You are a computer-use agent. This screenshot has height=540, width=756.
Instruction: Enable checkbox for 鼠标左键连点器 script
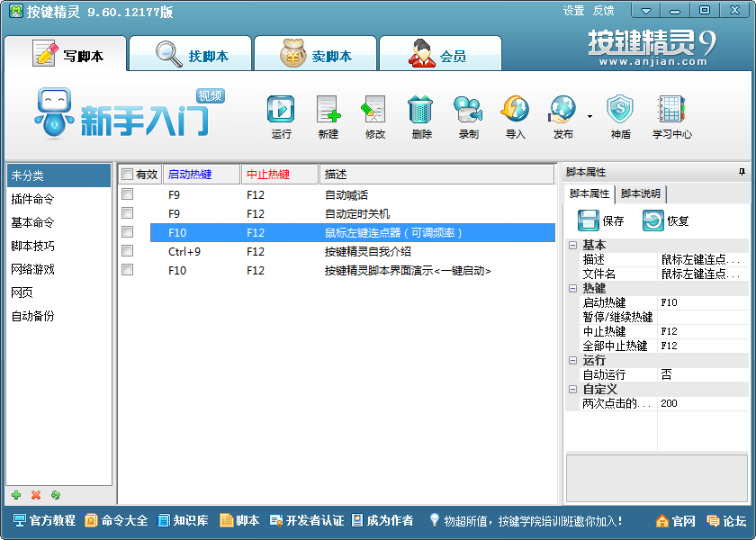(x=127, y=232)
